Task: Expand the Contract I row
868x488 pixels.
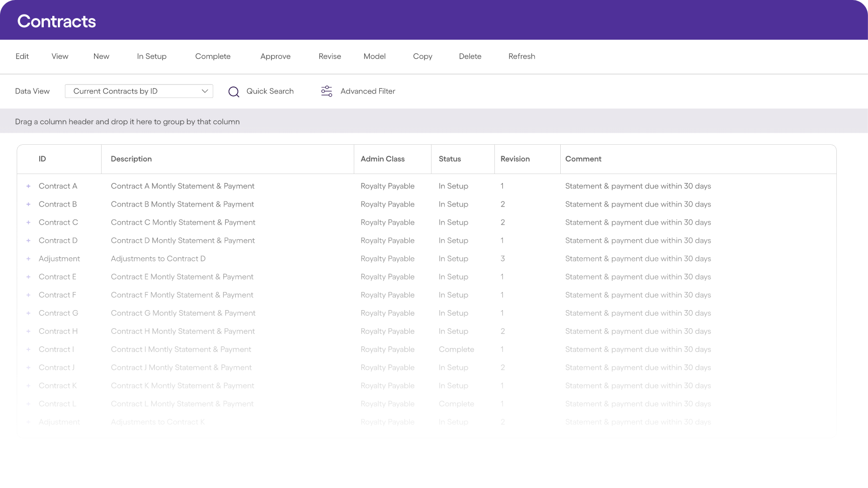Action: tap(29, 349)
